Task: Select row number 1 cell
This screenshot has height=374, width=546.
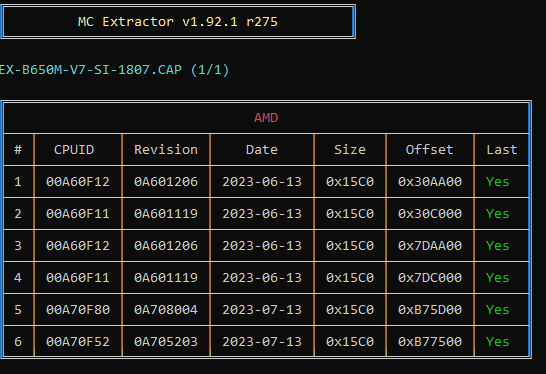Action: pos(18,182)
